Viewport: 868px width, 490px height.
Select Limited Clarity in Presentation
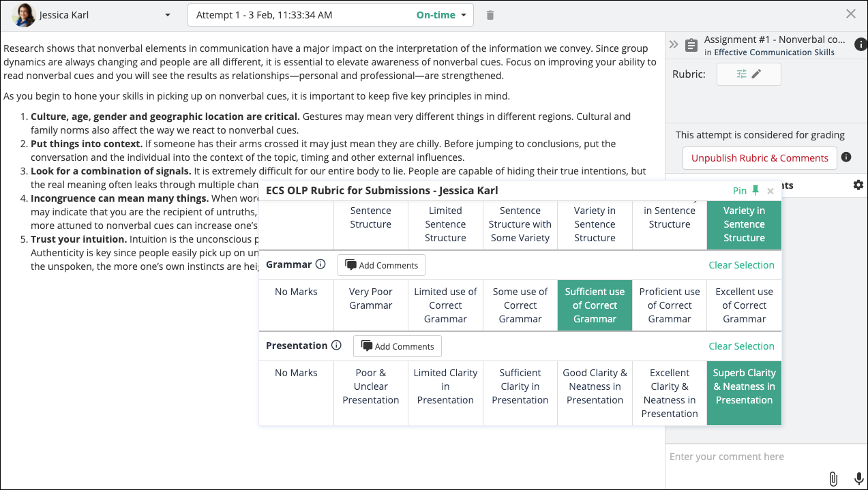pyautogui.click(x=445, y=393)
